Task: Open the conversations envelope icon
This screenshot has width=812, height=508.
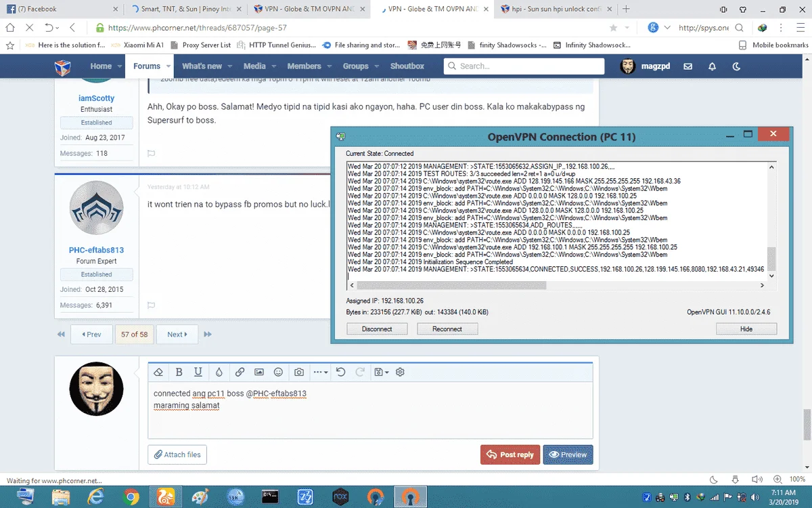Action: pos(688,66)
